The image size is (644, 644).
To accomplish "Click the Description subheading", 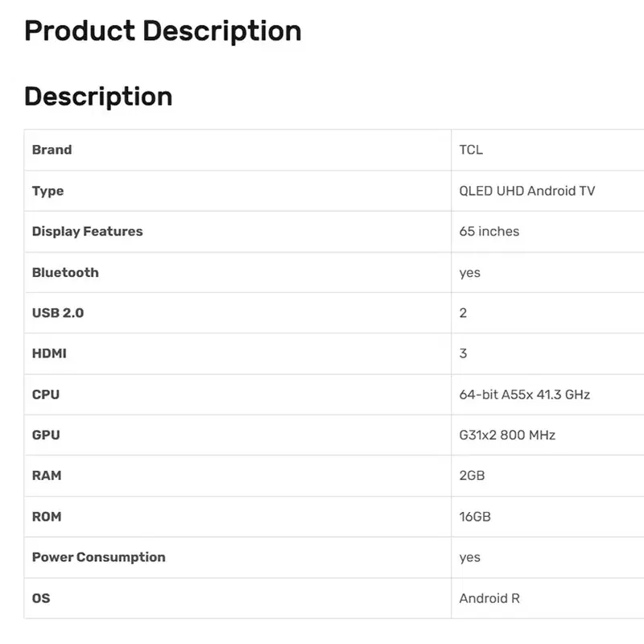I will coord(98,97).
